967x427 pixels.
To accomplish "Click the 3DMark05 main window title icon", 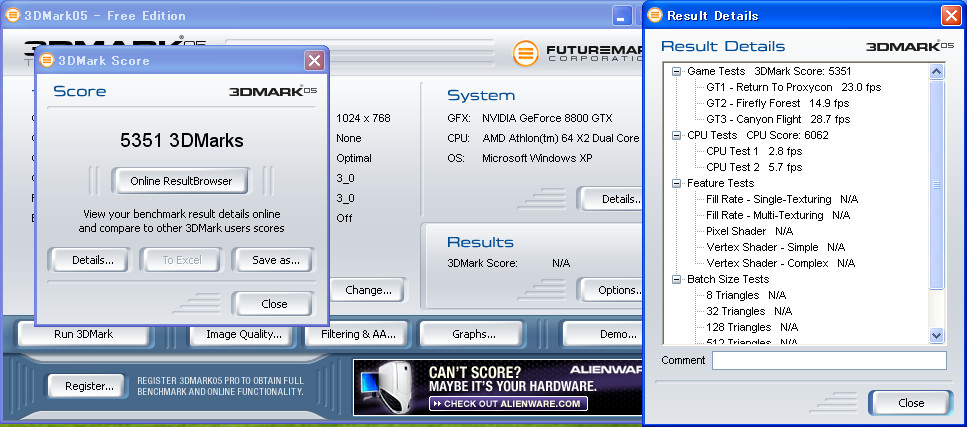I will [12, 15].
